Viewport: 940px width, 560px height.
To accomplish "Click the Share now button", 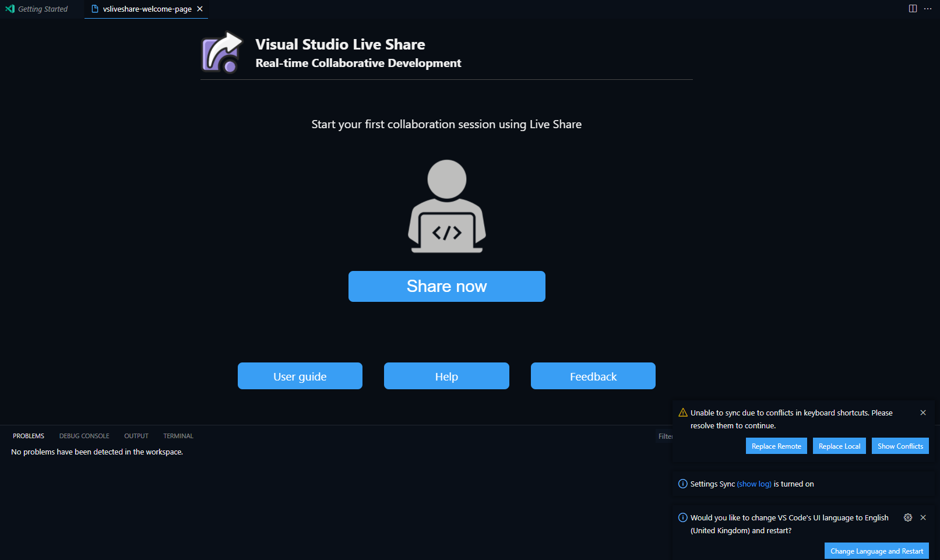I will pos(446,286).
